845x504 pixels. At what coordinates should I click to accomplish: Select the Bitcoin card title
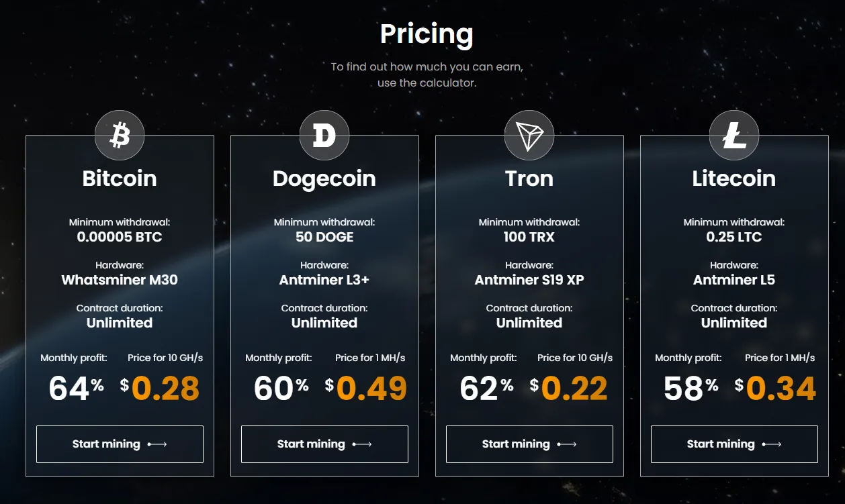coord(120,179)
